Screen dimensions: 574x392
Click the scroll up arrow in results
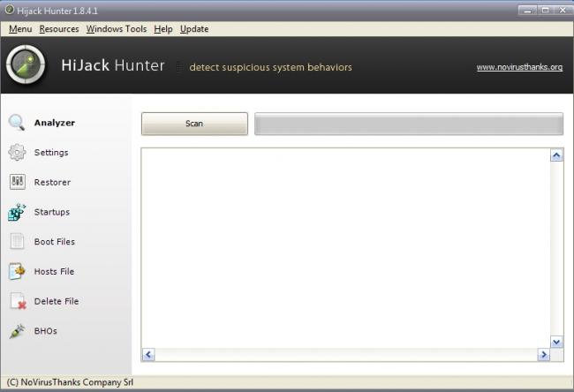556,155
